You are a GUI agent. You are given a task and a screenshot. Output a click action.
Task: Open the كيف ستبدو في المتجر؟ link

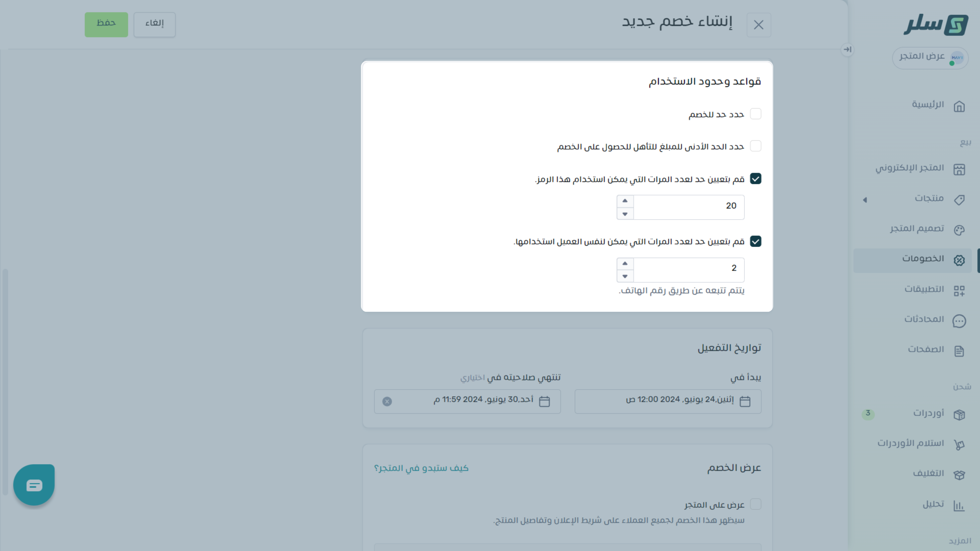421,468
